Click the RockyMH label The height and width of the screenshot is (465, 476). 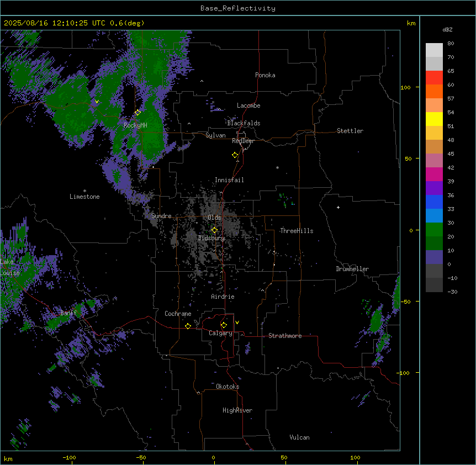135,125
